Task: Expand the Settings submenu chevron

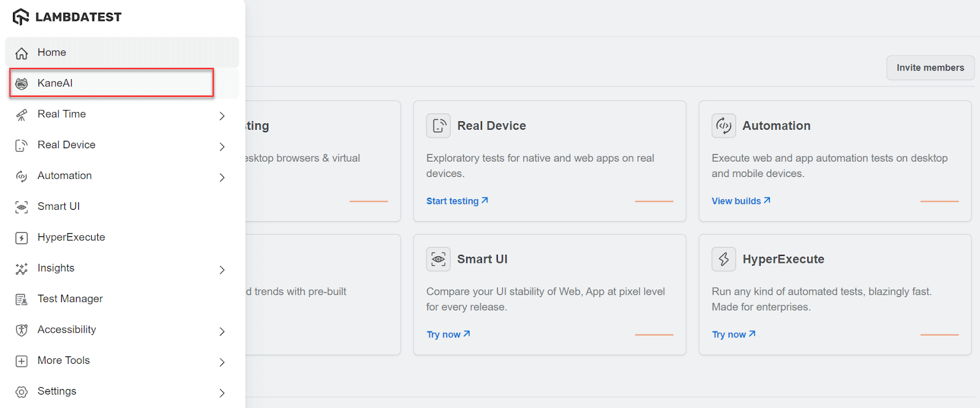Action: tap(222, 393)
